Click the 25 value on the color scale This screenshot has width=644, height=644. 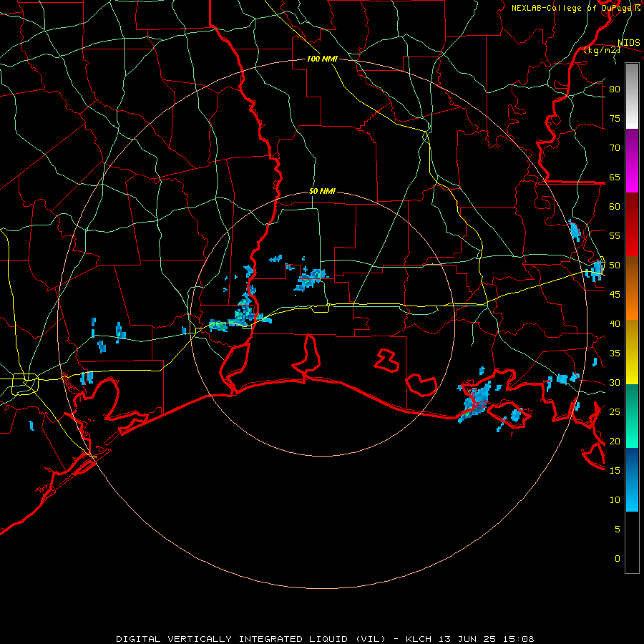coord(615,412)
